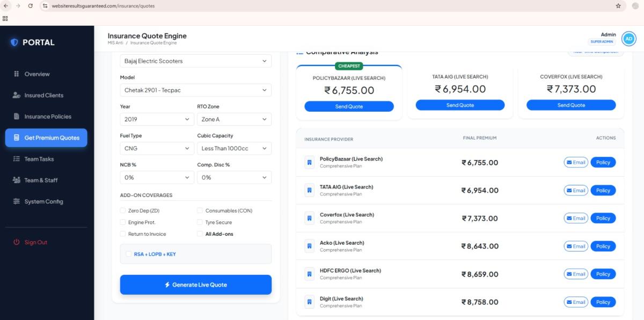The image size is (644, 320).
Task: Click the browser reload icon
Action: pos(30,6)
